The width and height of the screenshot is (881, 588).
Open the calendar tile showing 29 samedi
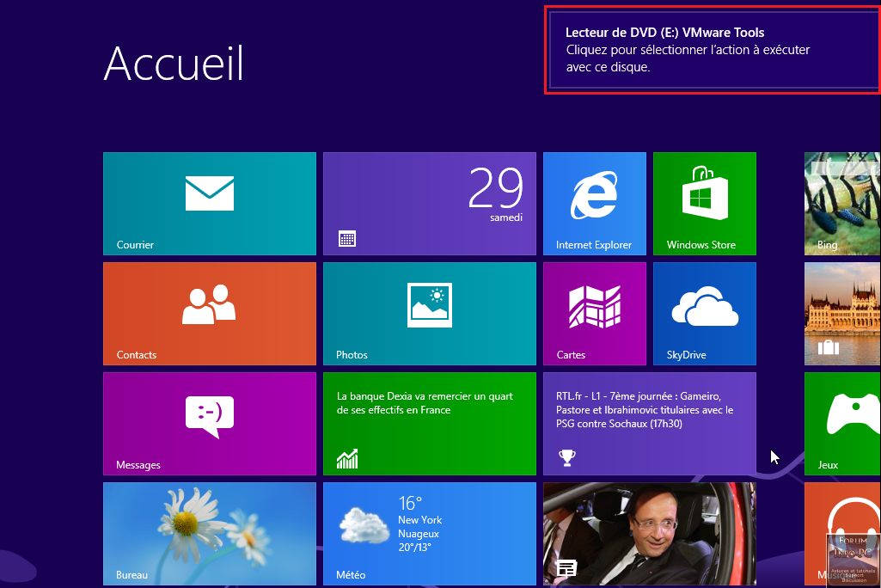pyautogui.click(x=429, y=204)
